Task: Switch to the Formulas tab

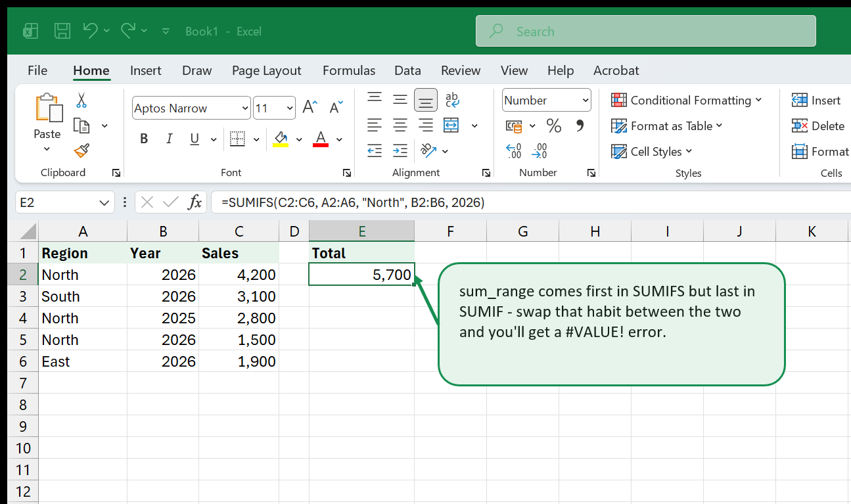Action: click(349, 70)
